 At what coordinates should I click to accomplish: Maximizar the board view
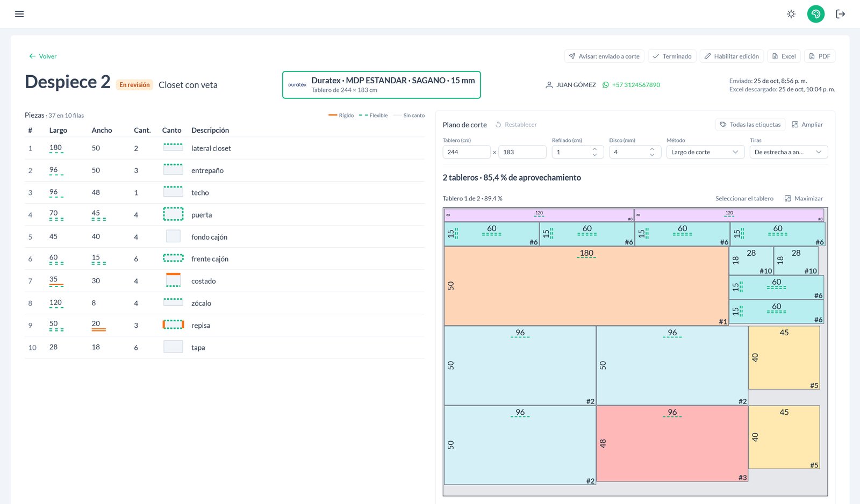coord(804,199)
